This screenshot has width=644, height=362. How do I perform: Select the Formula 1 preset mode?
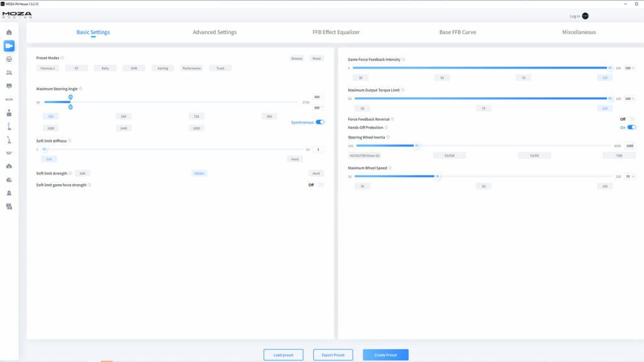tap(48, 68)
